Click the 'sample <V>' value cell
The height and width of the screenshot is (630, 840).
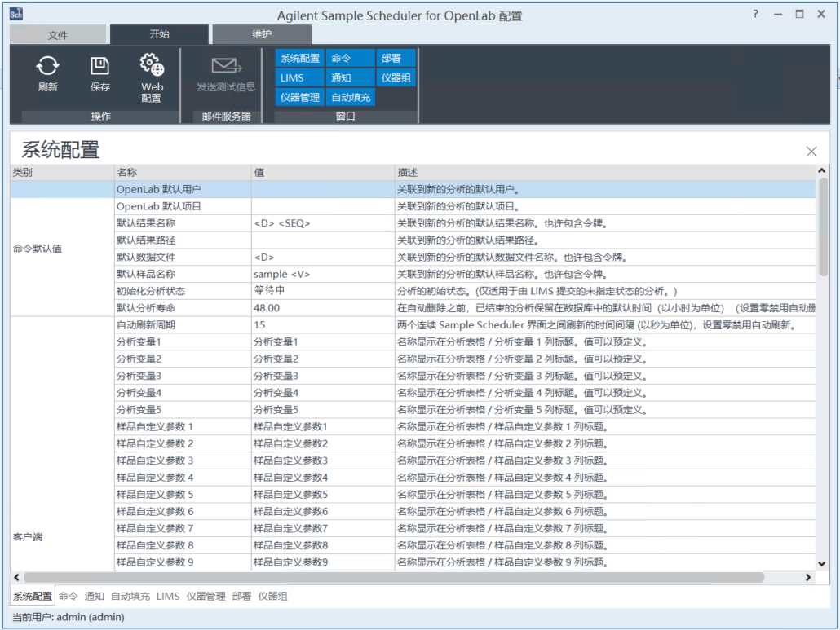(x=323, y=274)
